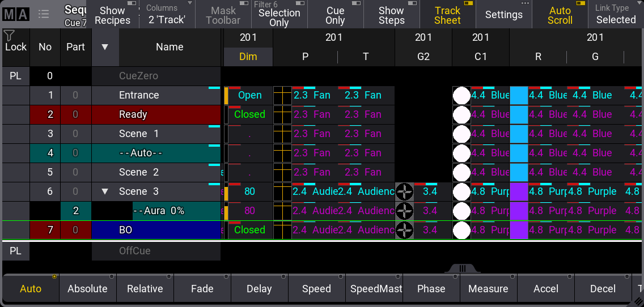
Task: Switch to the Absolute layer tab
Action: [87, 289]
